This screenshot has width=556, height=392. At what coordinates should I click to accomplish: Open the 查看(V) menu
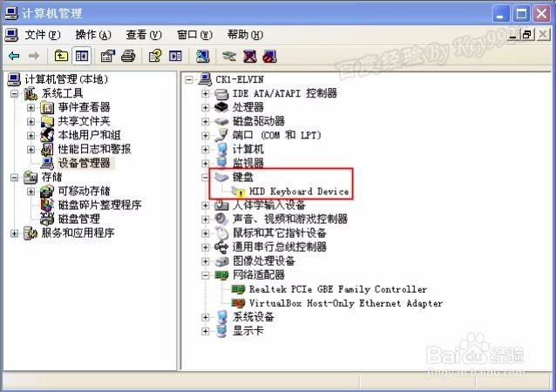click(x=144, y=35)
